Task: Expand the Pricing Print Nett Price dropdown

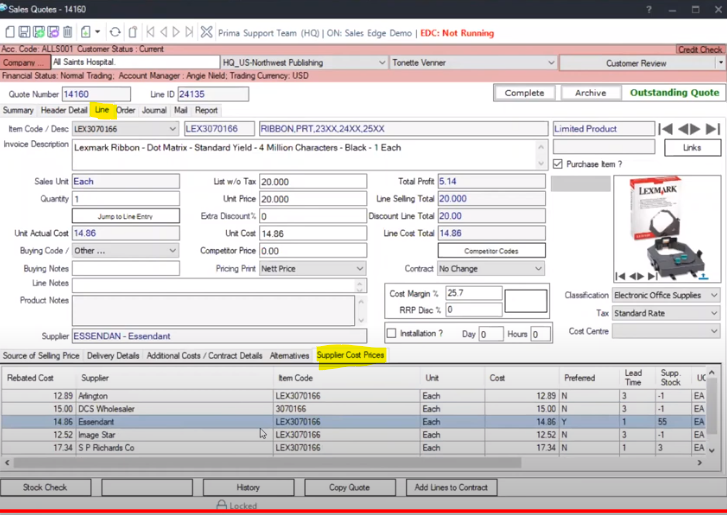Action: pos(360,269)
